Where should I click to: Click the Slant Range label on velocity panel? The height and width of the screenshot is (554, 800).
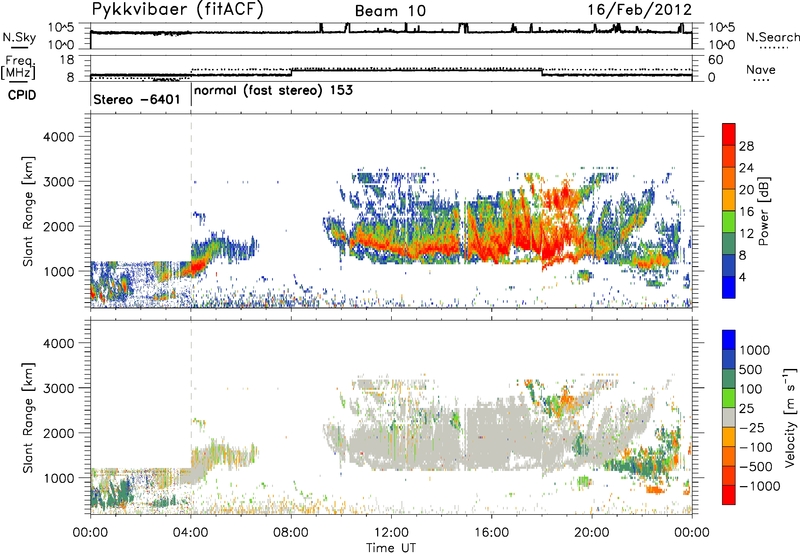coord(28,418)
